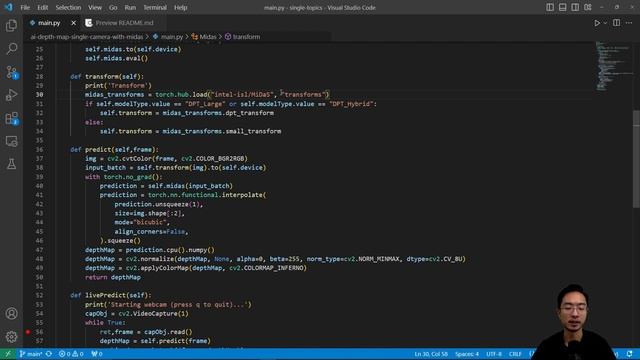Open run options dropdown arrow
The width and height of the screenshot is (640, 360).
605,23
